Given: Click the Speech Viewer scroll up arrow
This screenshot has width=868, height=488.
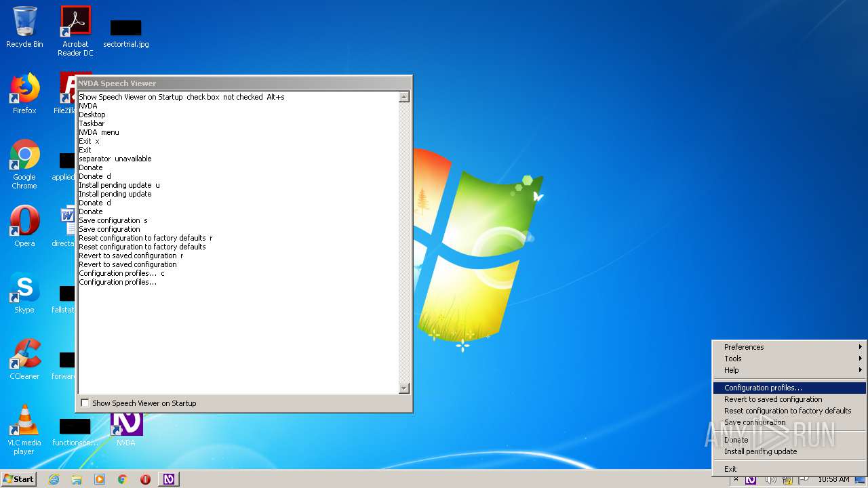Looking at the screenshot, I should 404,97.
